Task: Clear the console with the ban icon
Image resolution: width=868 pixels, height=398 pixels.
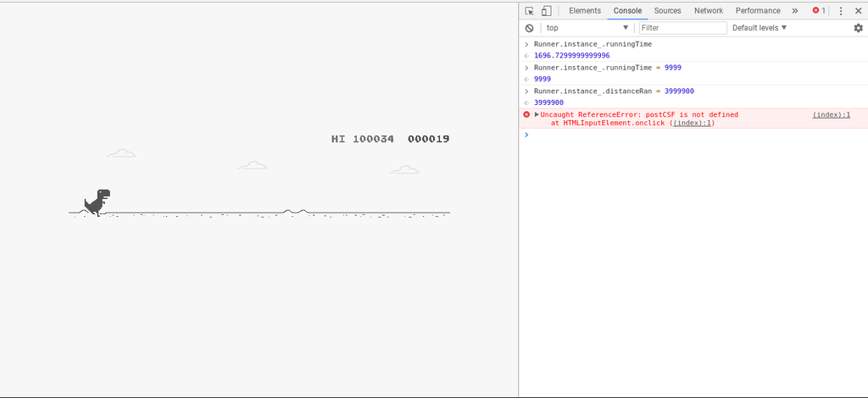Action: (529, 28)
